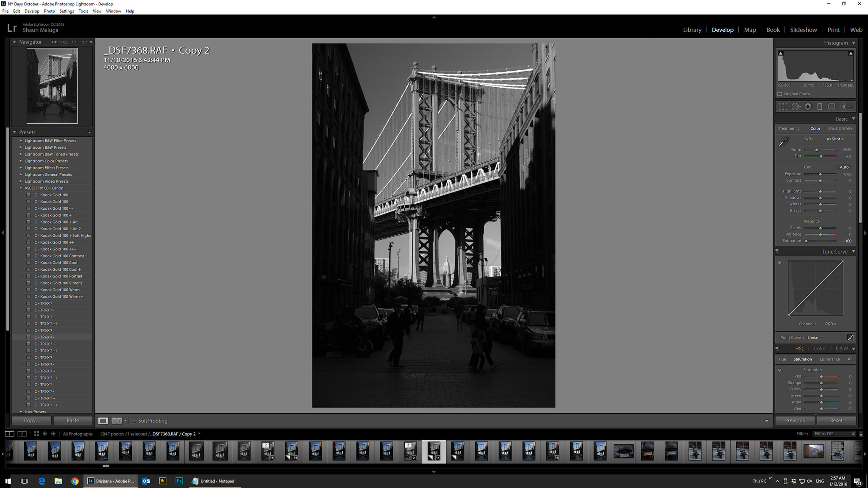Select the Crop Overlay tool
The height and width of the screenshot is (488, 868).
pyautogui.click(x=783, y=107)
